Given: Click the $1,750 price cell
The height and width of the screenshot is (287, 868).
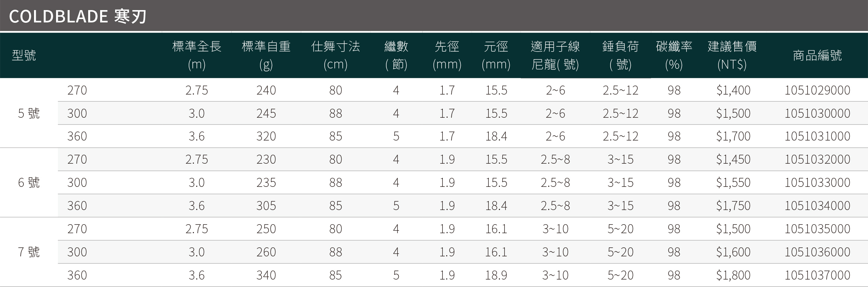Looking at the screenshot, I should point(733,206).
